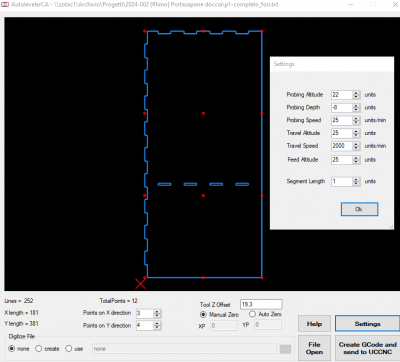Select the 'none' Digitize File option

pyautogui.click(x=12, y=349)
